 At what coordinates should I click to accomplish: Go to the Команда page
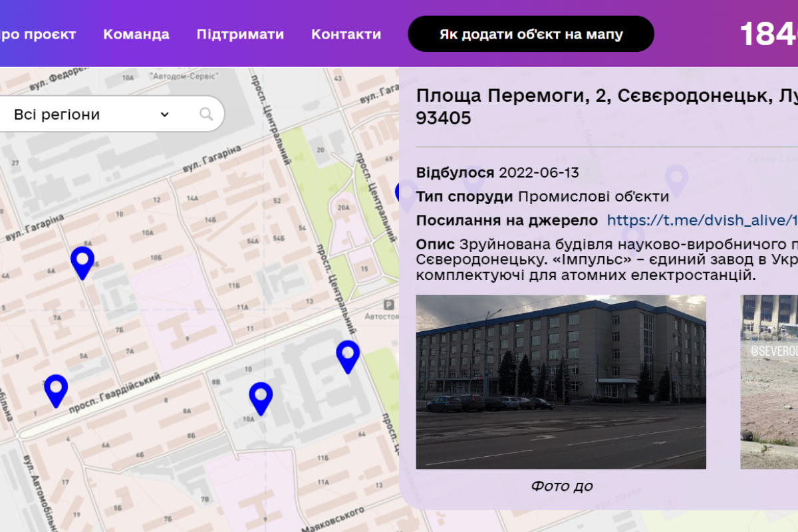click(x=136, y=34)
